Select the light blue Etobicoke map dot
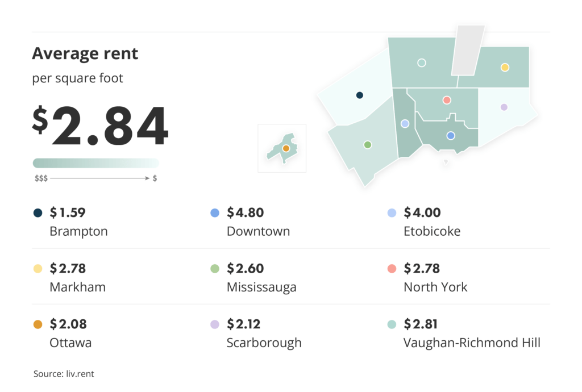Image resolution: width=582 pixels, height=392 pixels. pos(405,123)
